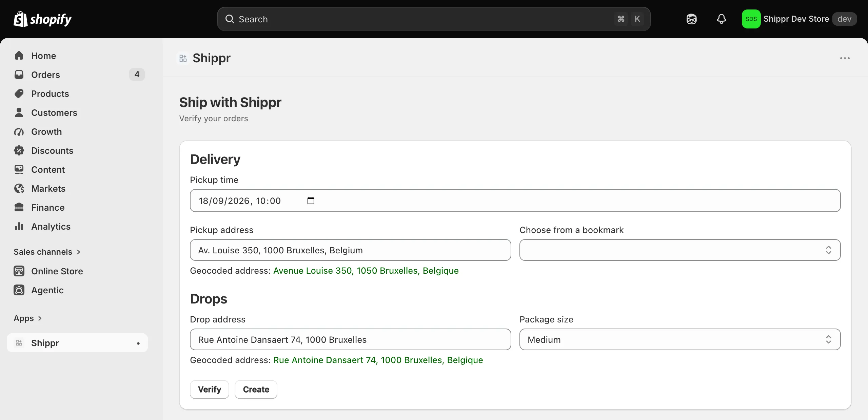Focus the Search bar
Viewport: 868px width, 420px height.
point(434,19)
